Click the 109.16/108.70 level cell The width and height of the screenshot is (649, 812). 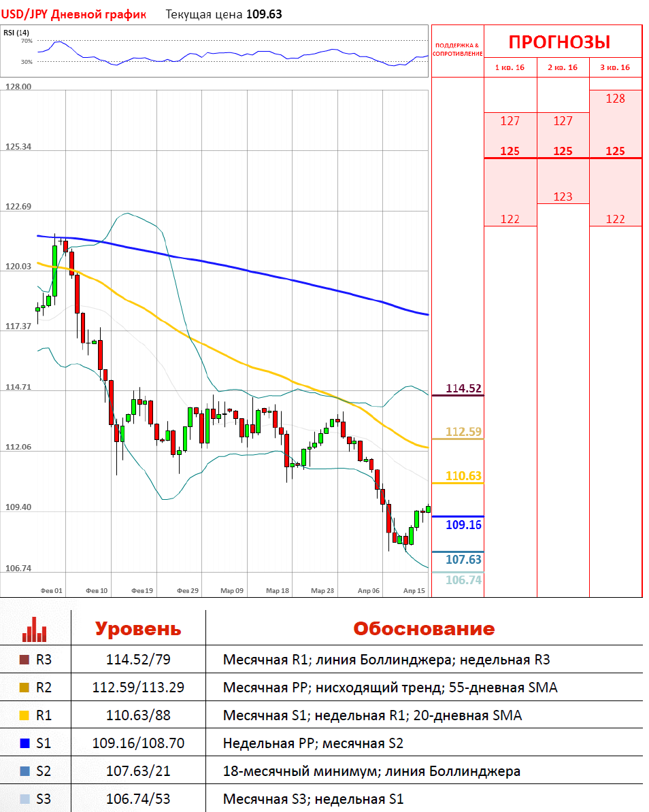138,743
